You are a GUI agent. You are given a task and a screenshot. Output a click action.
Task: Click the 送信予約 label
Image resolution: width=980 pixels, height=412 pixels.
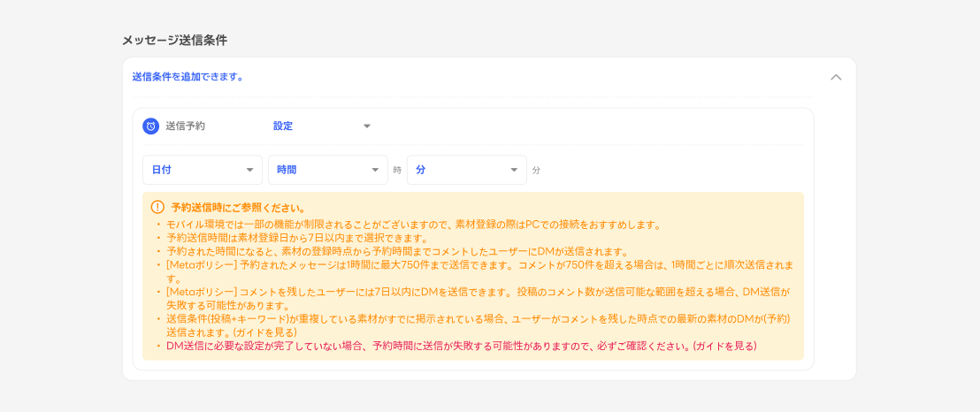(185, 126)
